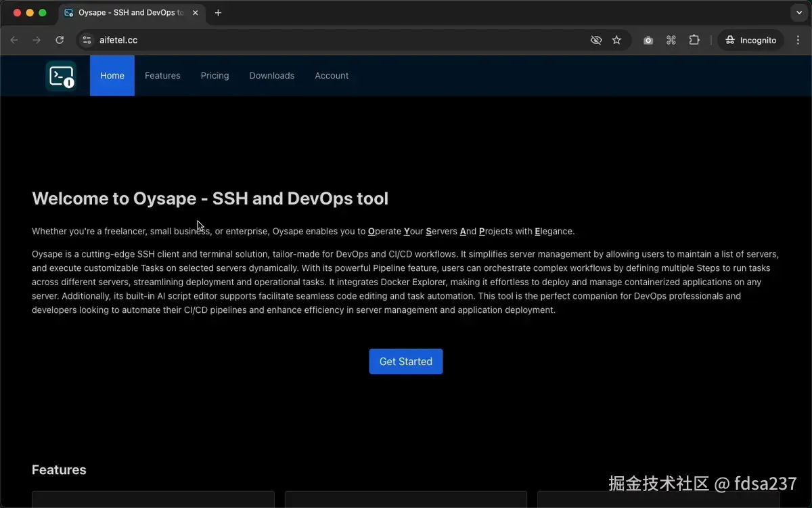812x508 pixels.
Task: Bookmark this page with the star icon
Action: [x=616, y=40]
